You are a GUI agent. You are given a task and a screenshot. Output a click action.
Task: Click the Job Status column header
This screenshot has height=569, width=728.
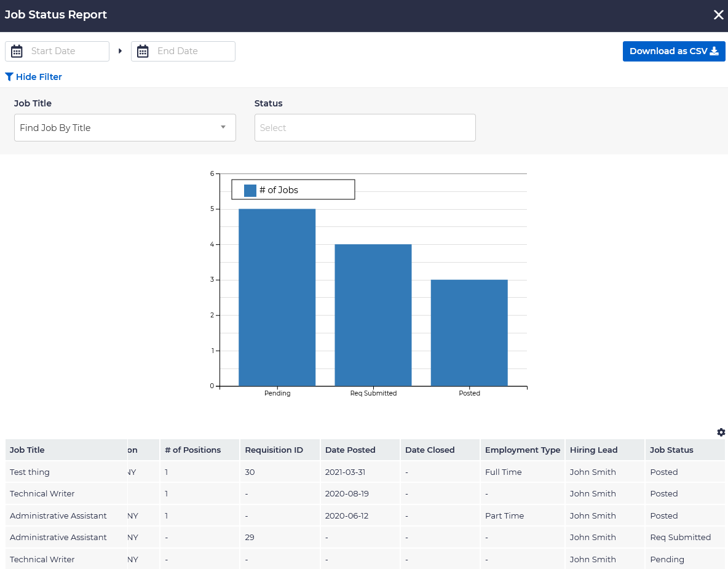click(x=671, y=450)
